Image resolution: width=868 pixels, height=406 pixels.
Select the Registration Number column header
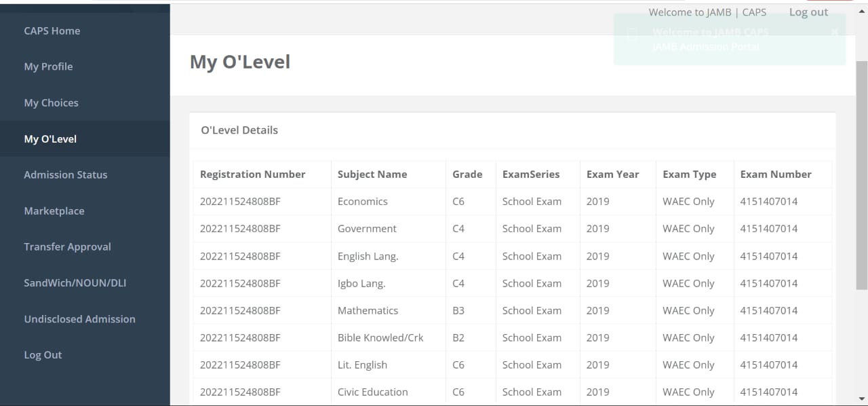pos(252,174)
